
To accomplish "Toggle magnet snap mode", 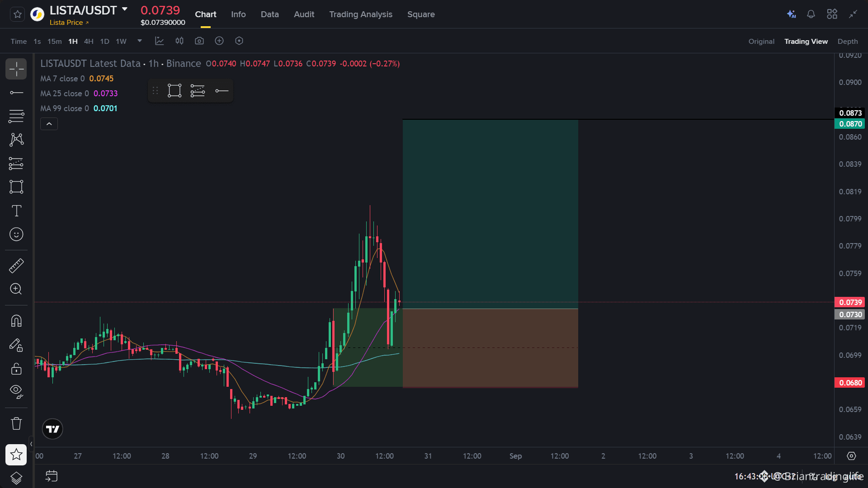I will coord(16,321).
